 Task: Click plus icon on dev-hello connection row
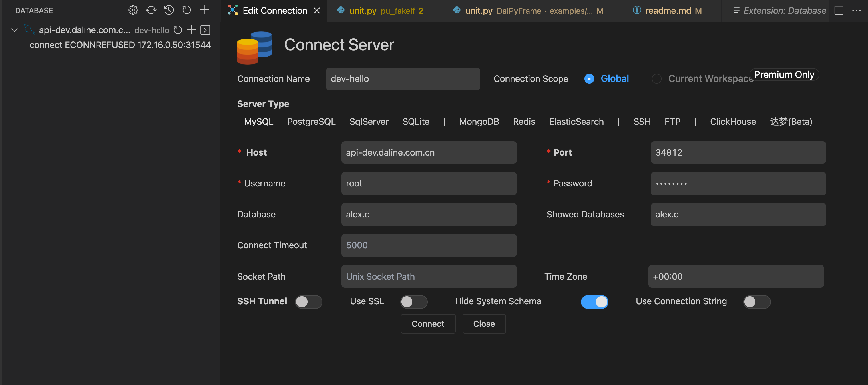191,30
